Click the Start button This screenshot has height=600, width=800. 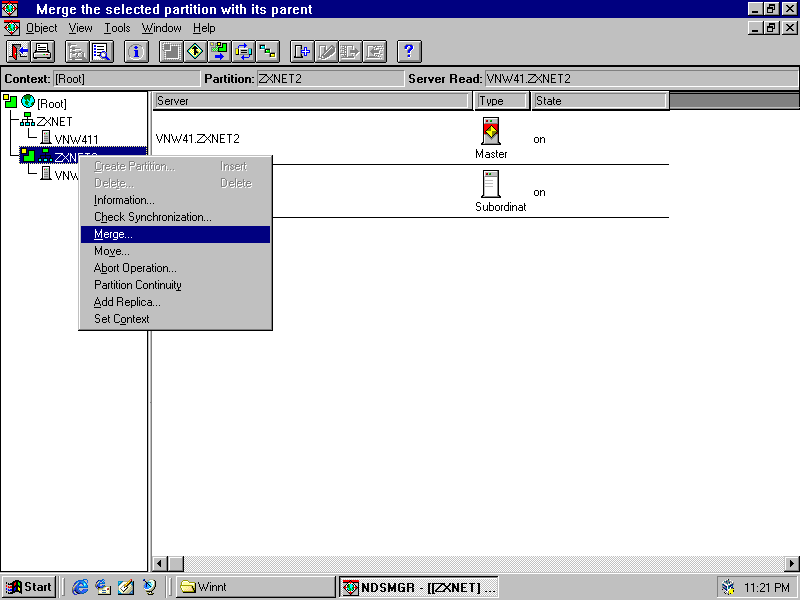(x=30, y=587)
